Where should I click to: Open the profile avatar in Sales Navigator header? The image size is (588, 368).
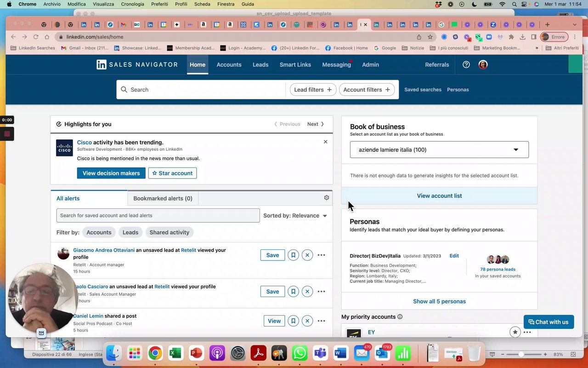[x=483, y=64]
